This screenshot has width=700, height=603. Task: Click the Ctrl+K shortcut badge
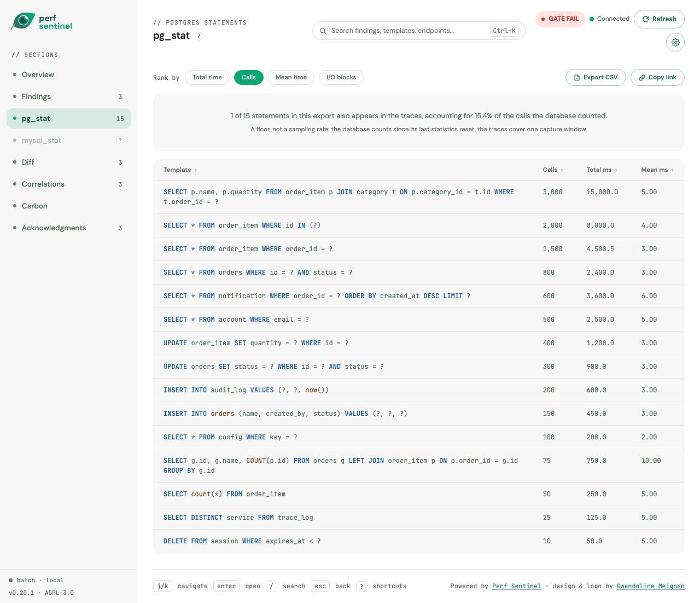coord(504,31)
